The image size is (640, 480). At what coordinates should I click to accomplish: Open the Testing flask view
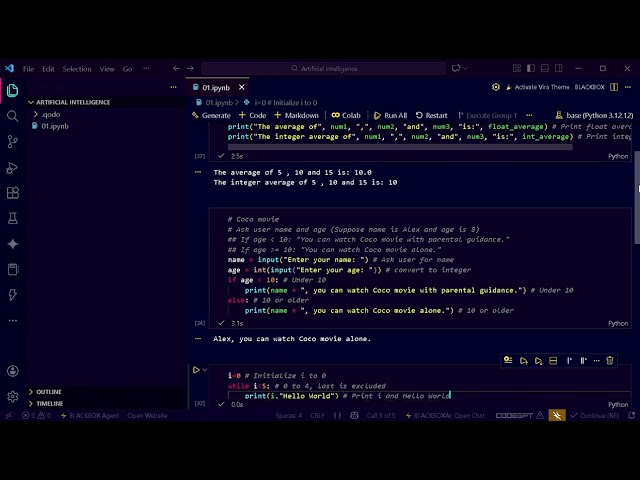coord(13,218)
